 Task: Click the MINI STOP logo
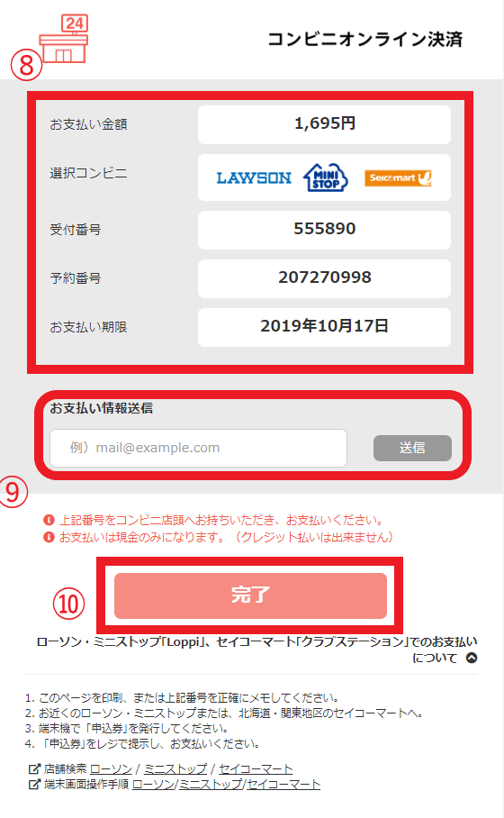(x=326, y=177)
